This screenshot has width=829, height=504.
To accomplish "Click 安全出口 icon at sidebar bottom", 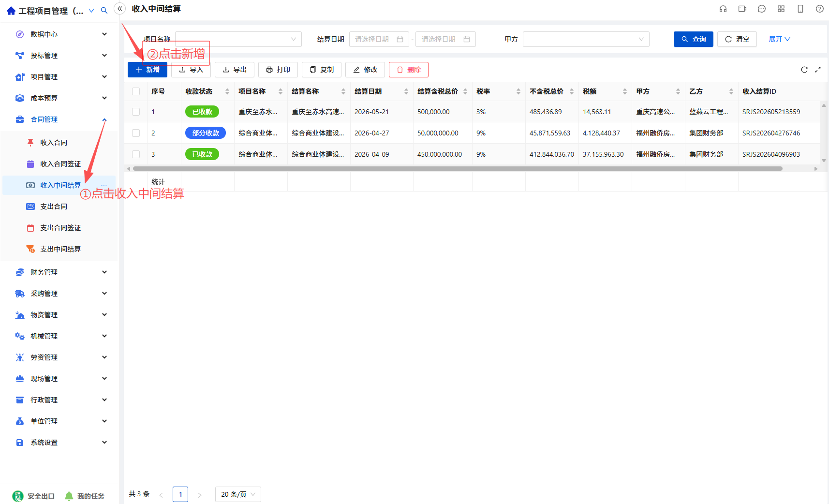I will pos(18,496).
